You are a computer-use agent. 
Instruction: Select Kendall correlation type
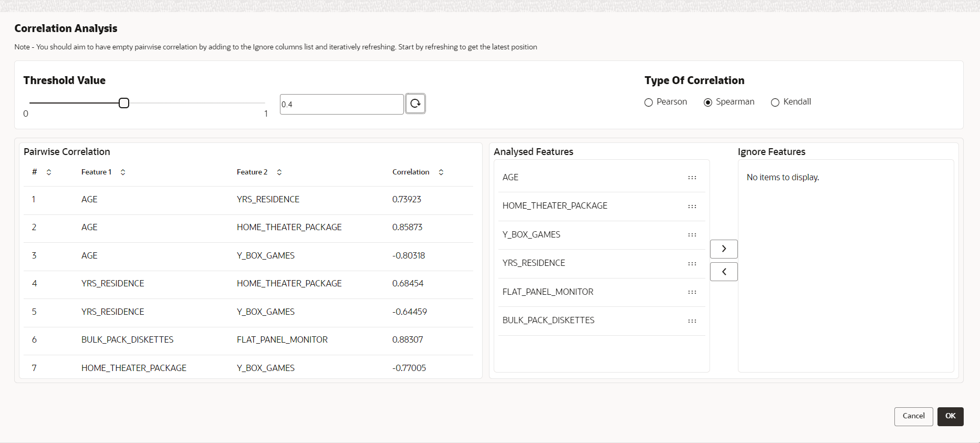tap(775, 102)
